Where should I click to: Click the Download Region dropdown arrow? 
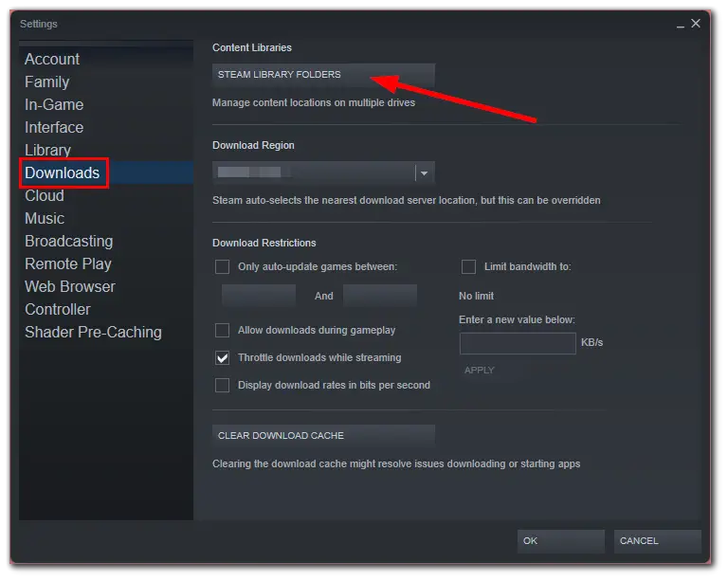click(x=424, y=173)
